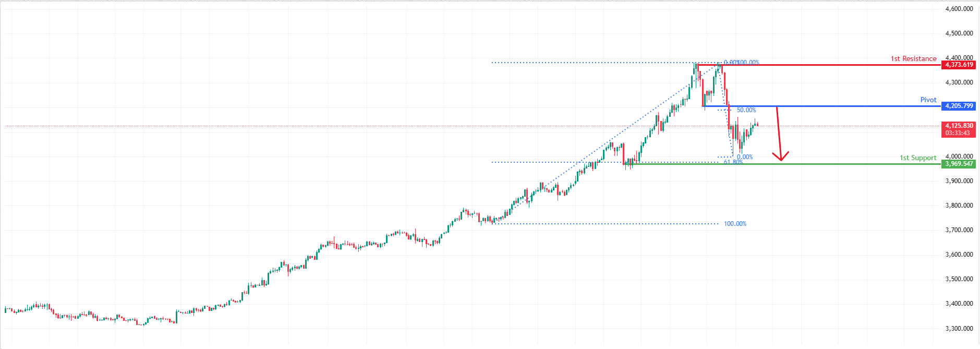Select the 50.00% Fibonacci level label
980x349 pixels.
coord(746,110)
